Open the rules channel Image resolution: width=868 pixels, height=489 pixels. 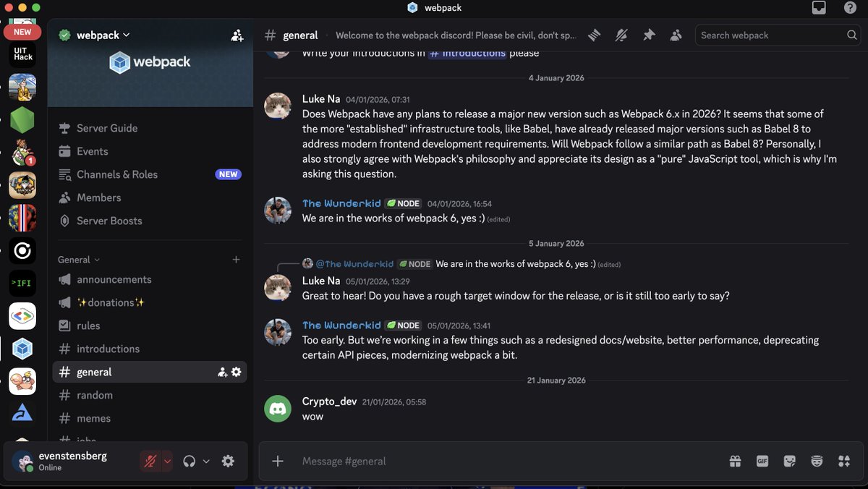click(x=150, y=326)
